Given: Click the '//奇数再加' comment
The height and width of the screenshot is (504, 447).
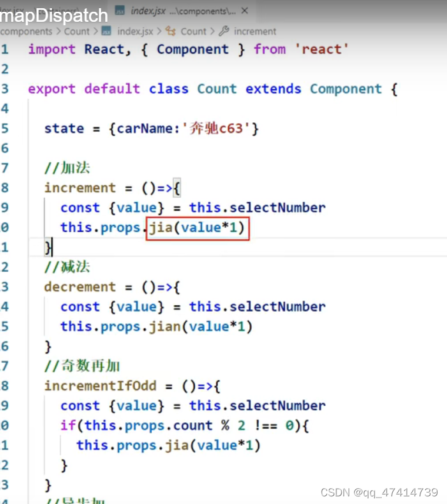Looking at the screenshot, I should click(x=82, y=366).
